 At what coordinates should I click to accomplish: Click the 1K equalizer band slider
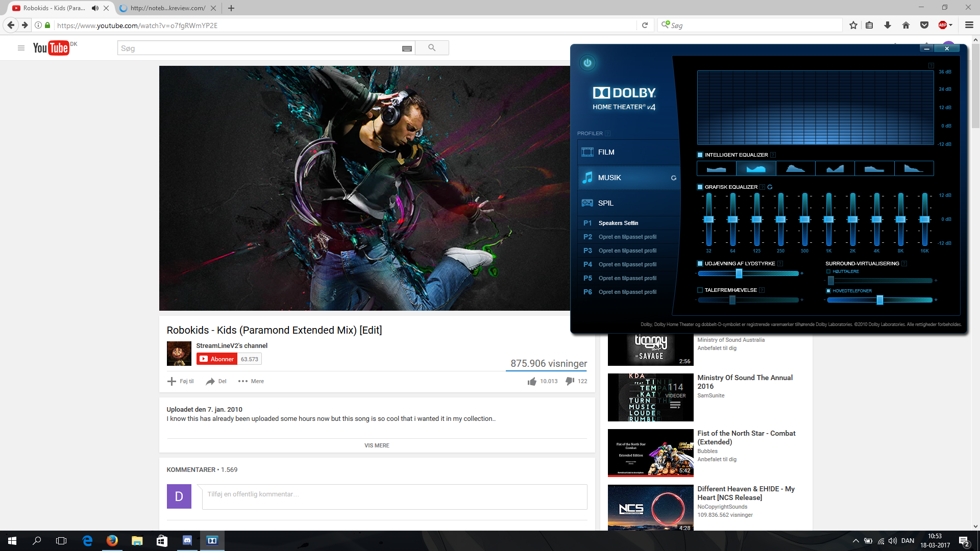point(829,220)
